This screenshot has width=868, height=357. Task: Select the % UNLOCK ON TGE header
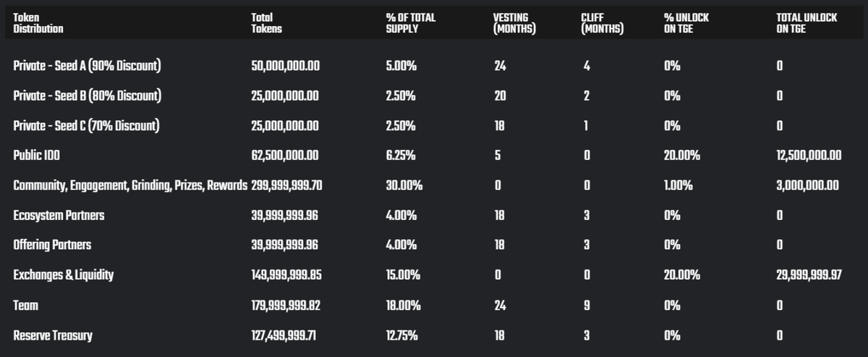tap(686, 24)
